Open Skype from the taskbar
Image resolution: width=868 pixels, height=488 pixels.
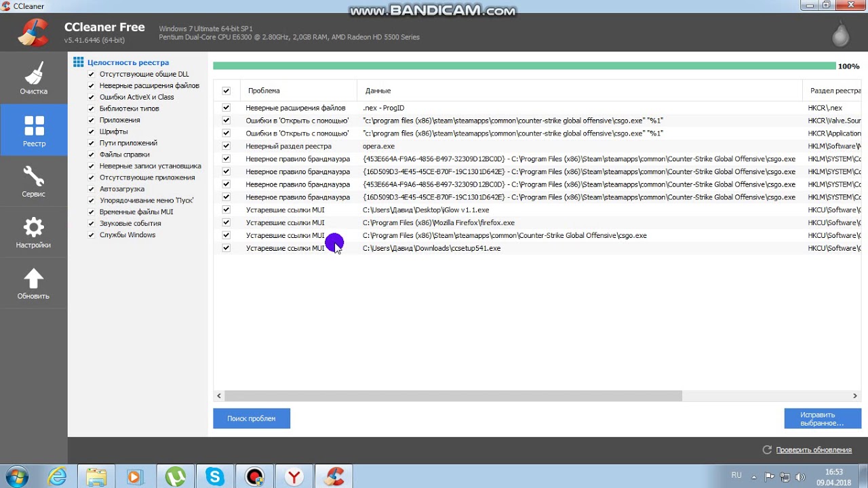[215, 477]
